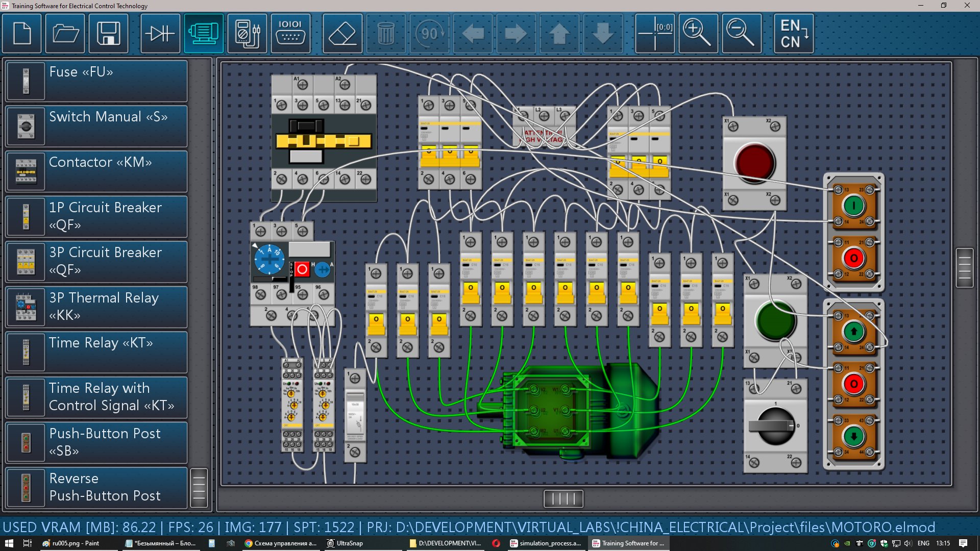The image size is (980, 551).
Task: Click the component list scroll handle
Action: (199, 488)
